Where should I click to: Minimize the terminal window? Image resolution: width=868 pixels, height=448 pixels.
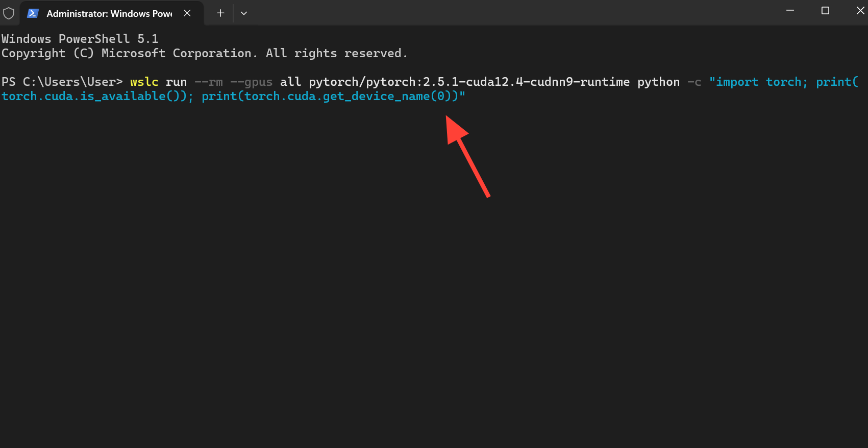pos(790,10)
